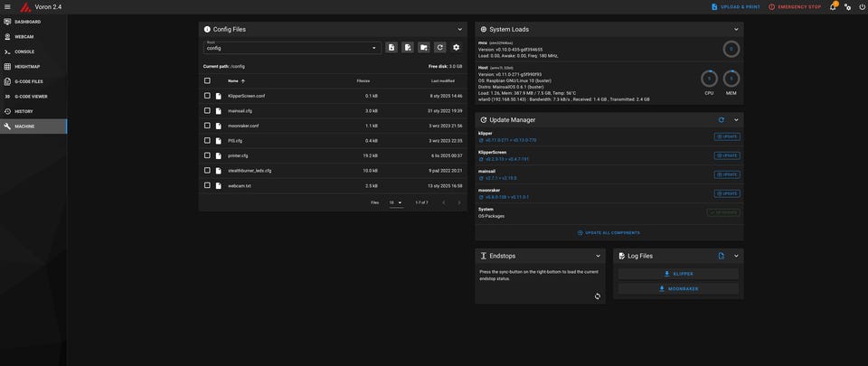
Task: Open the webcam.txt file
Action: [239, 185]
